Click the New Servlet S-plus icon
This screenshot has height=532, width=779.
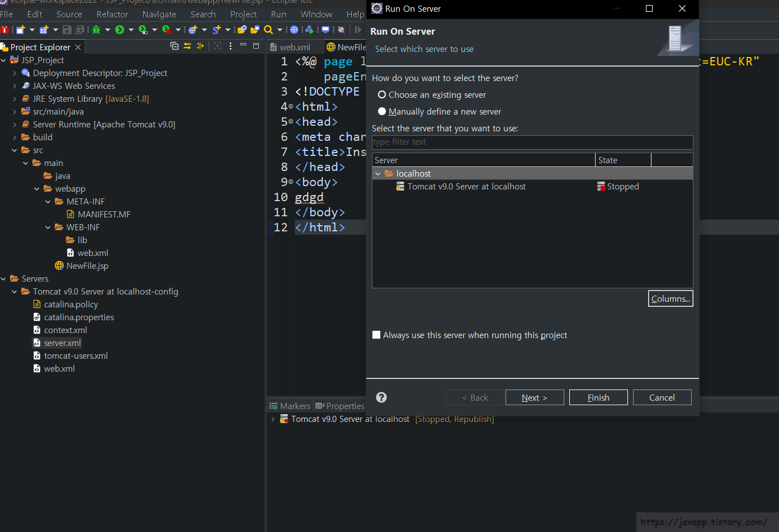217,30
